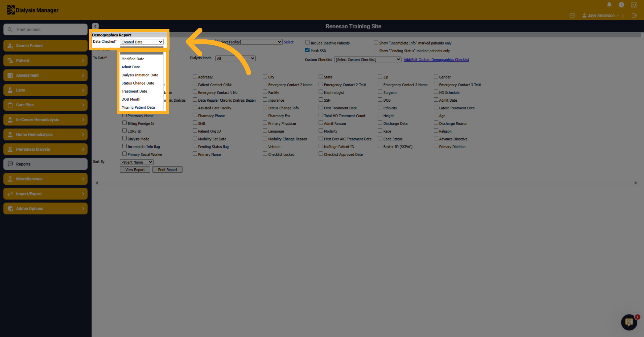
Task: Expand the Jaye Anderson user menu
Action: click(x=601, y=16)
